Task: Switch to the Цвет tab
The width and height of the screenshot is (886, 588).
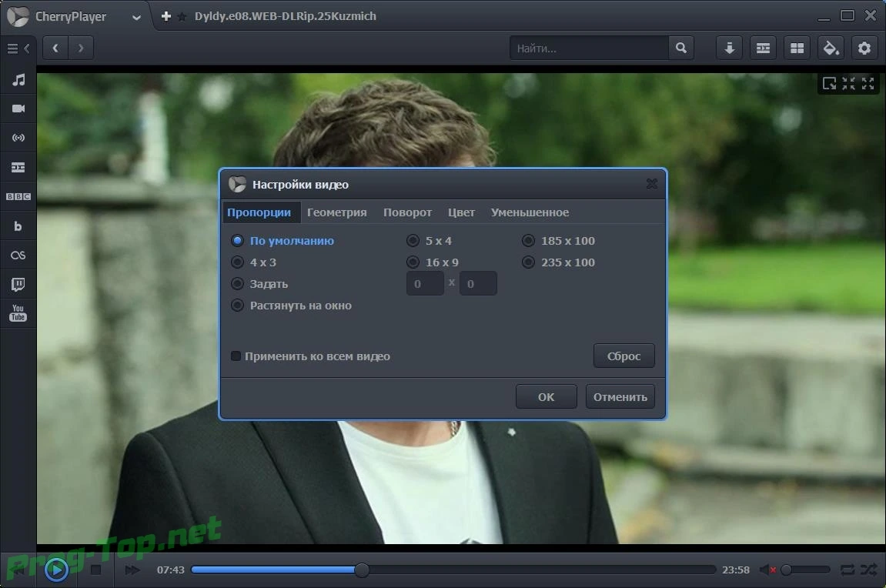Action: tap(461, 212)
